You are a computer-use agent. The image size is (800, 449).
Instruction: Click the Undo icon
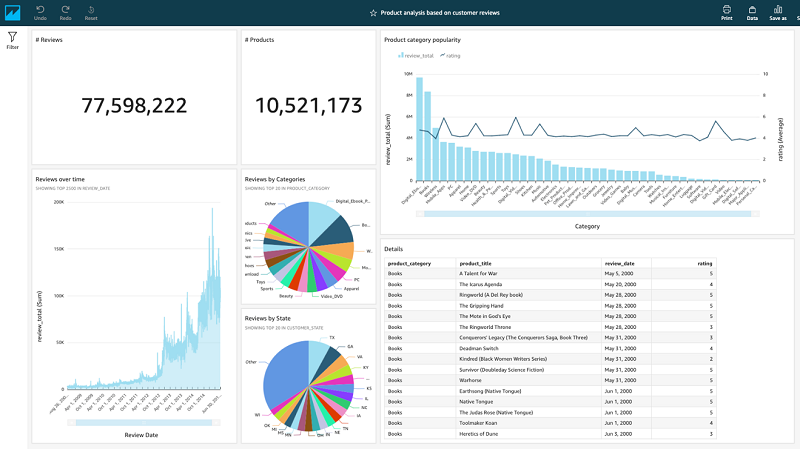click(40, 10)
